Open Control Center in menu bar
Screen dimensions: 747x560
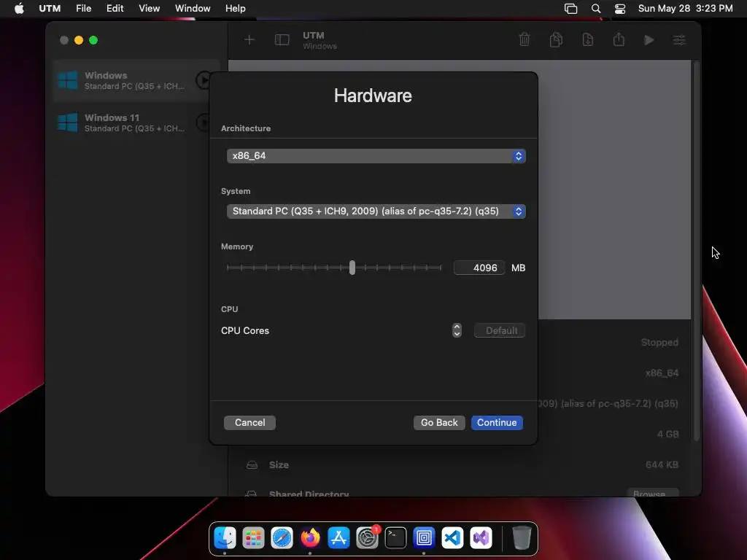(620, 9)
